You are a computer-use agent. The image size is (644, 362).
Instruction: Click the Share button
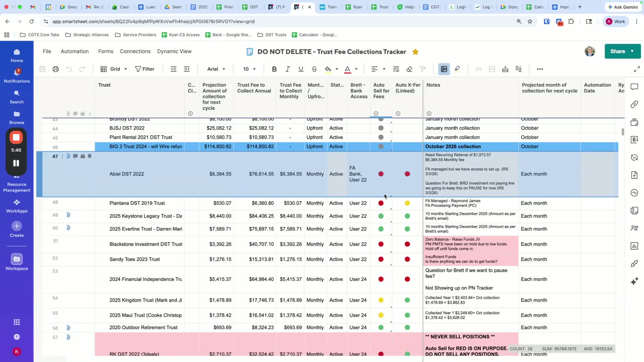(x=618, y=51)
